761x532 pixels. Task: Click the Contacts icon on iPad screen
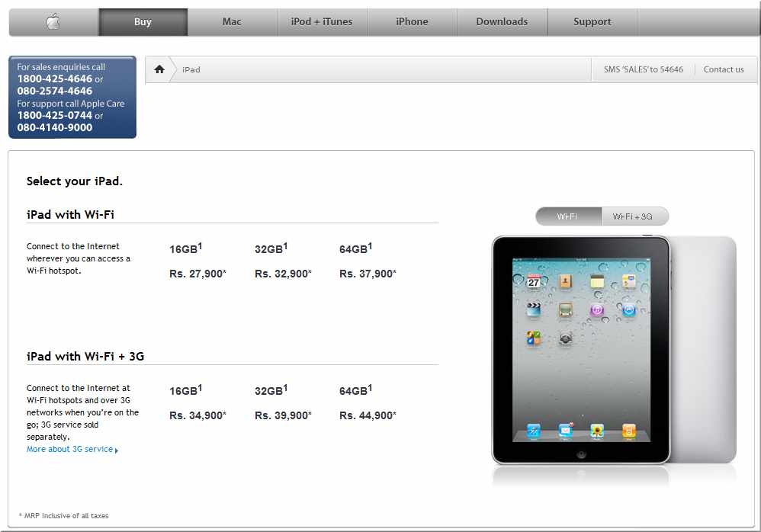pyautogui.click(x=565, y=280)
